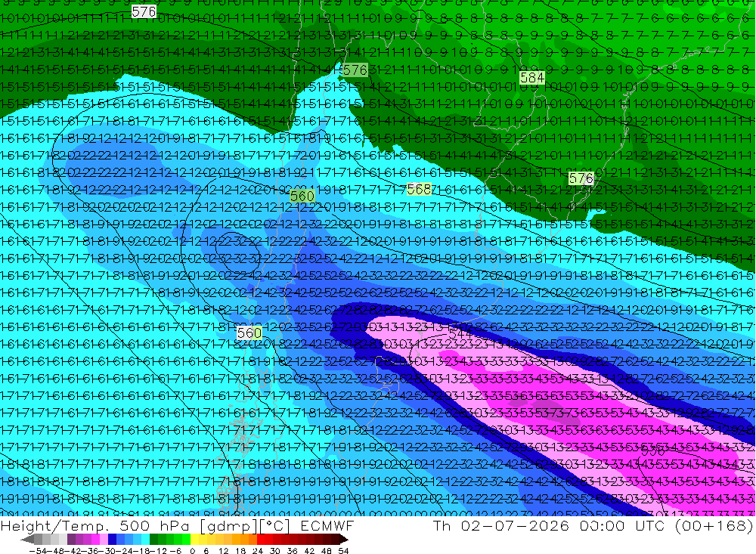Image resolution: width=756 pixels, height=554 pixels.
Task: Click the '0' label under the color scale
Action: click(x=192, y=551)
